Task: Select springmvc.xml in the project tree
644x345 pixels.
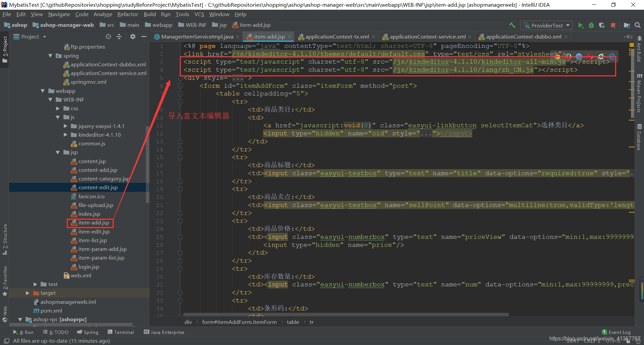Action: coord(88,82)
